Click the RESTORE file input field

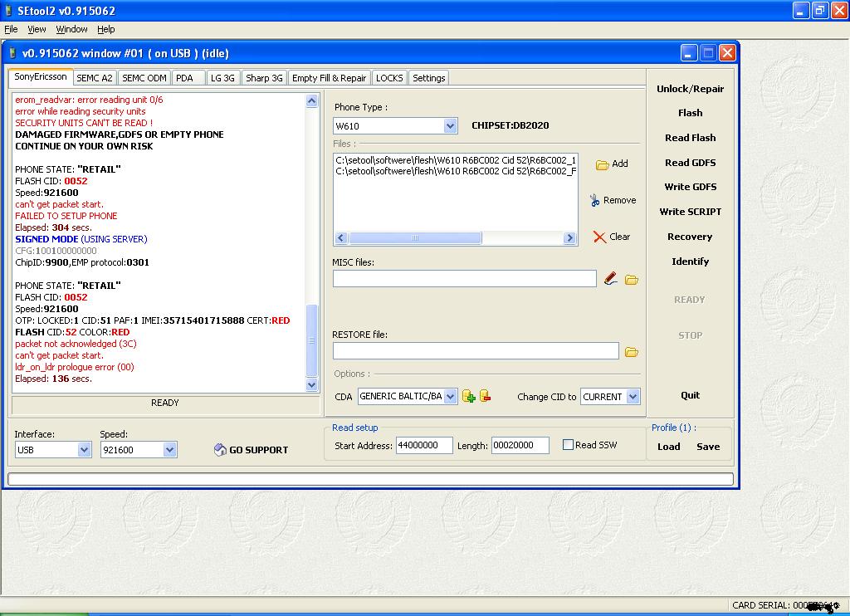476,351
